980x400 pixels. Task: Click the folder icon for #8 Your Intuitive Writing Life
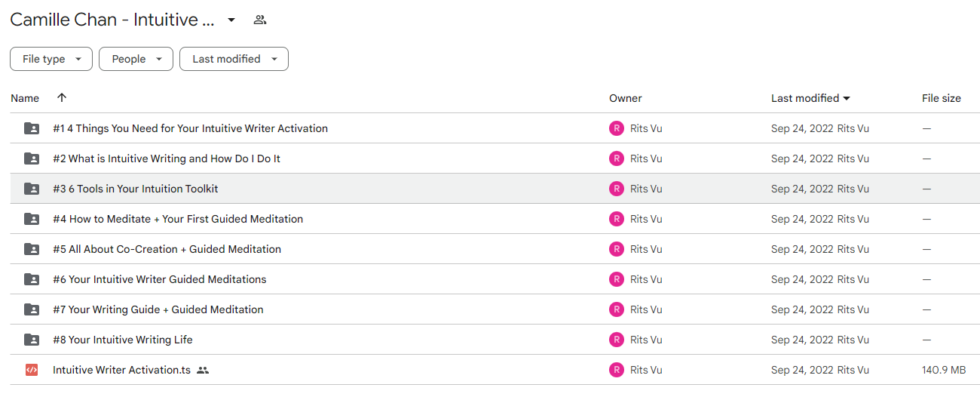32,340
